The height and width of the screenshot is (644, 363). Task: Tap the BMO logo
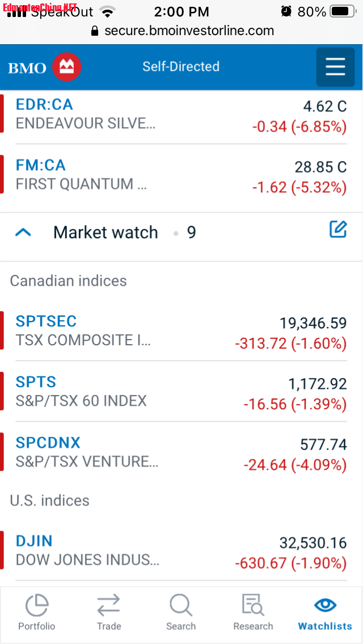coord(45,67)
